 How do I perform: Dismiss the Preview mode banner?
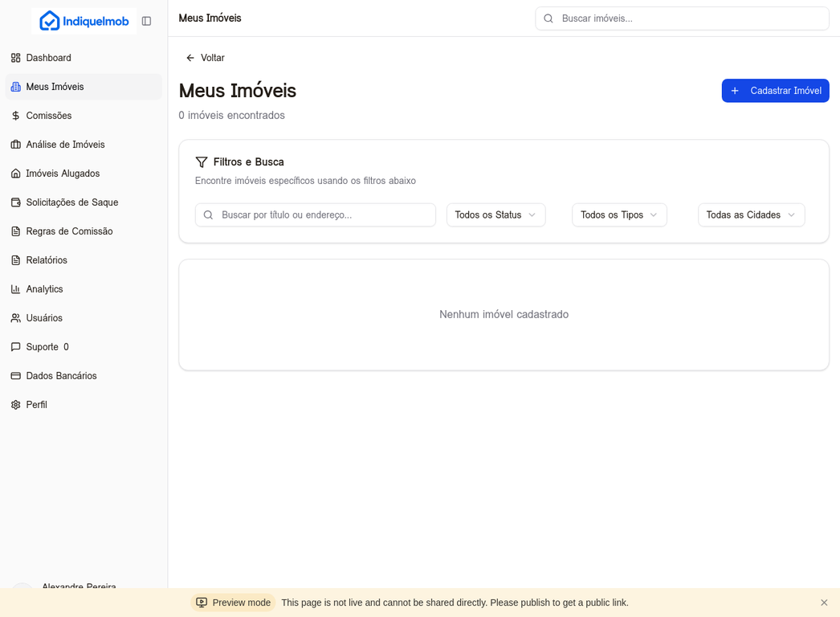(824, 603)
